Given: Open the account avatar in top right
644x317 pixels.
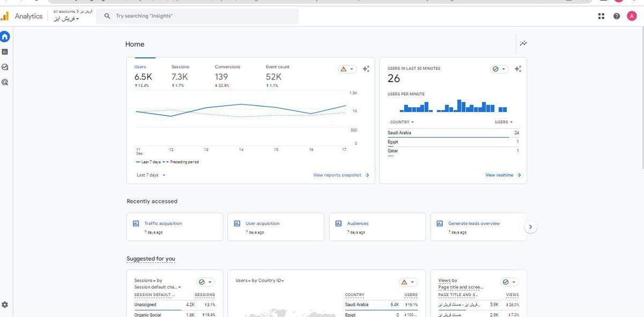Looking at the screenshot, I should pos(632,16).
